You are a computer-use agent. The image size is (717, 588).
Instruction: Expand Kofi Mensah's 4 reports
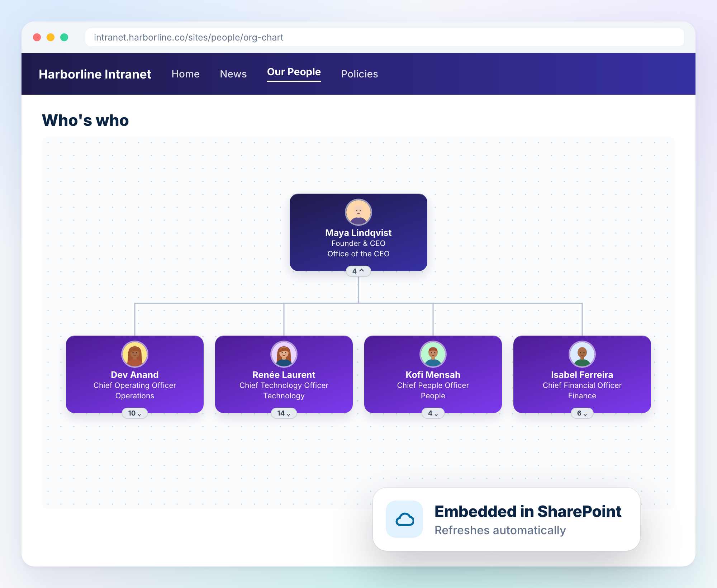pos(433,413)
